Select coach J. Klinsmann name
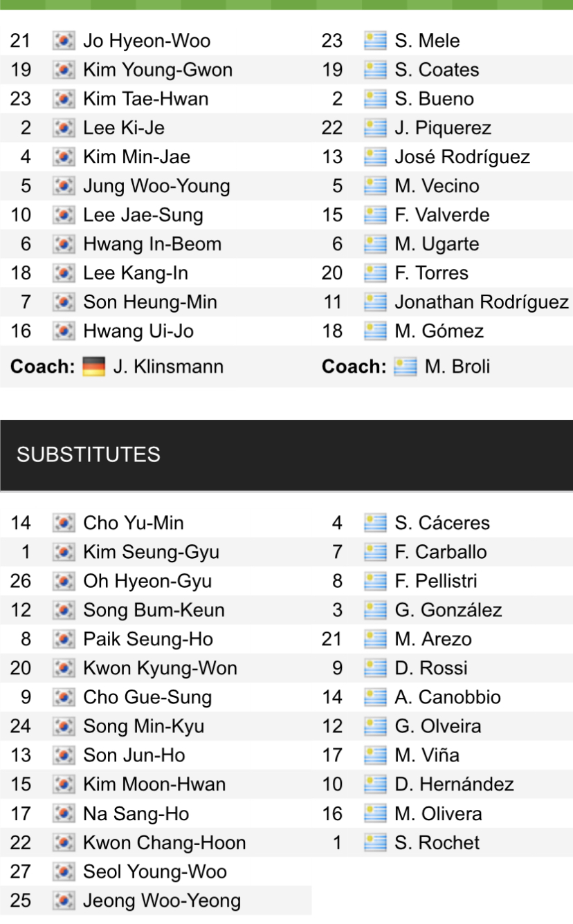573x924 pixels. (168, 366)
